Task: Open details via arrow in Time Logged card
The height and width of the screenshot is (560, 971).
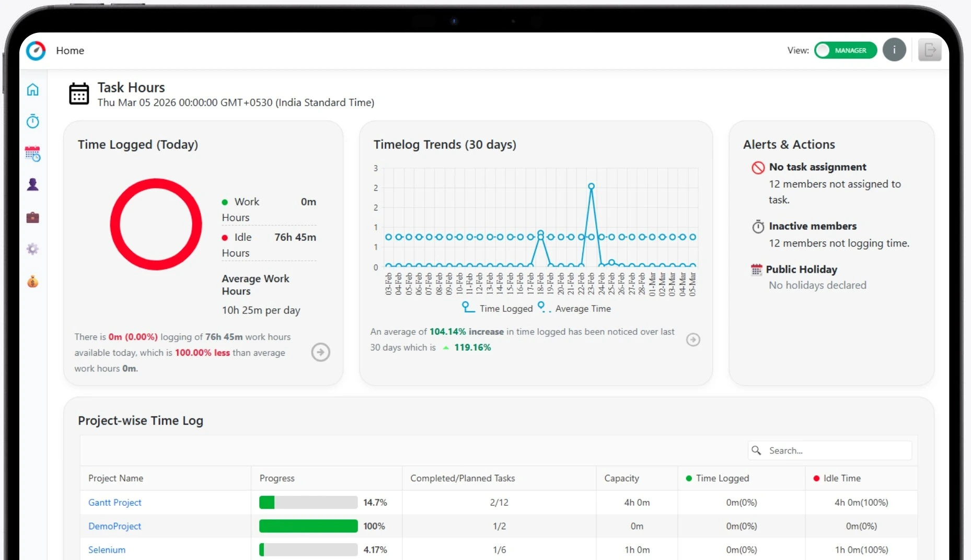Action: click(x=320, y=352)
